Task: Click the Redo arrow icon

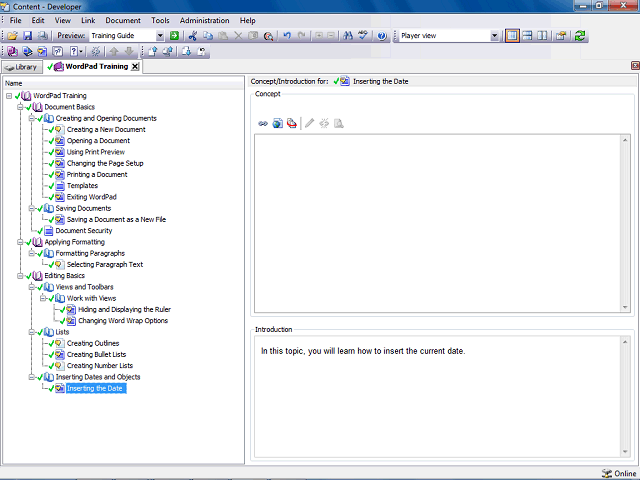Action: 302,36
